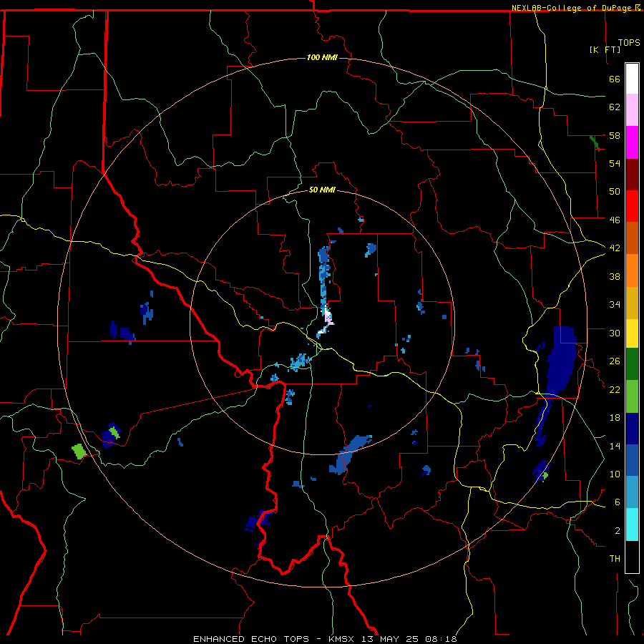Viewport: 644px width, 644px height.
Task: Click the legend value 54
Action: tap(615, 163)
